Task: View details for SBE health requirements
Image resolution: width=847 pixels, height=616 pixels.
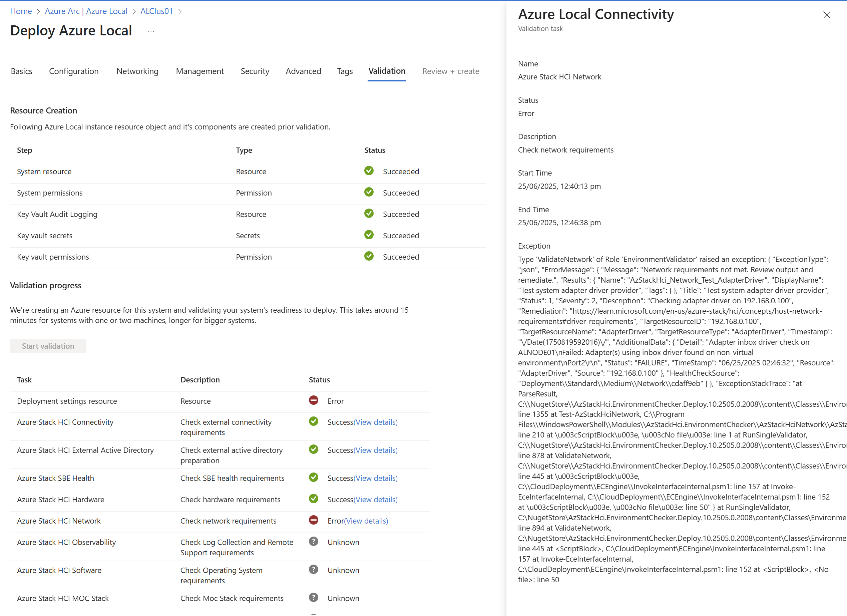Action: click(376, 478)
